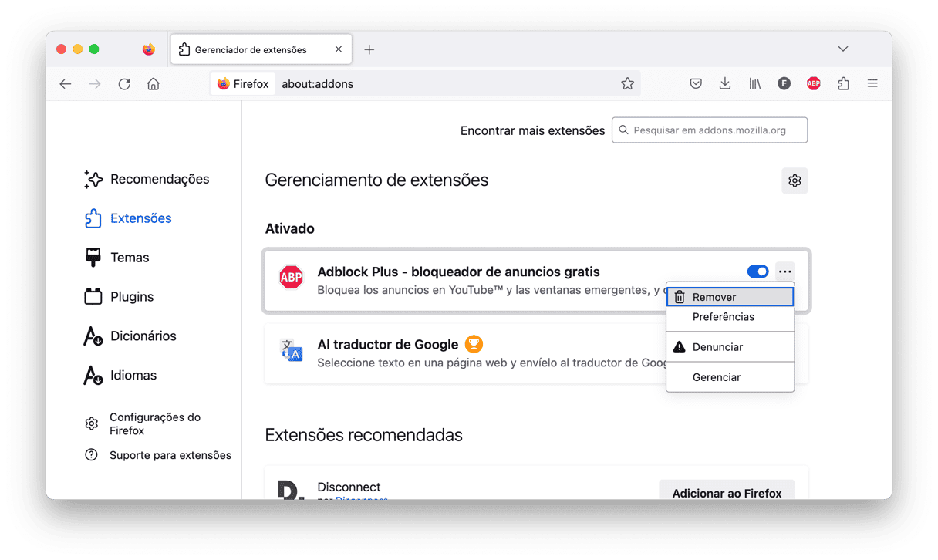Select Extensões in the sidebar
Viewport: 938px width, 560px height.
tap(128, 218)
